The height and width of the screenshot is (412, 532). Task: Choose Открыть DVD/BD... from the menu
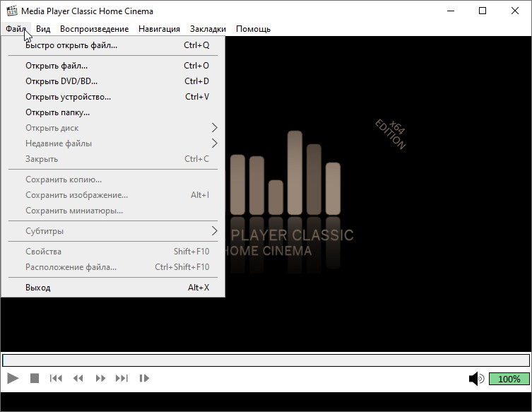coord(61,81)
